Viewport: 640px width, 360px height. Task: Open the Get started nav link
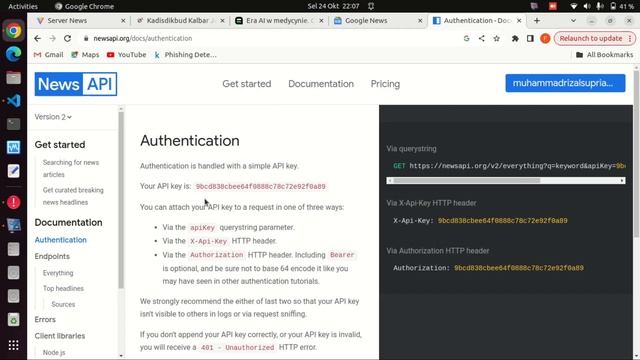(247, 84)
